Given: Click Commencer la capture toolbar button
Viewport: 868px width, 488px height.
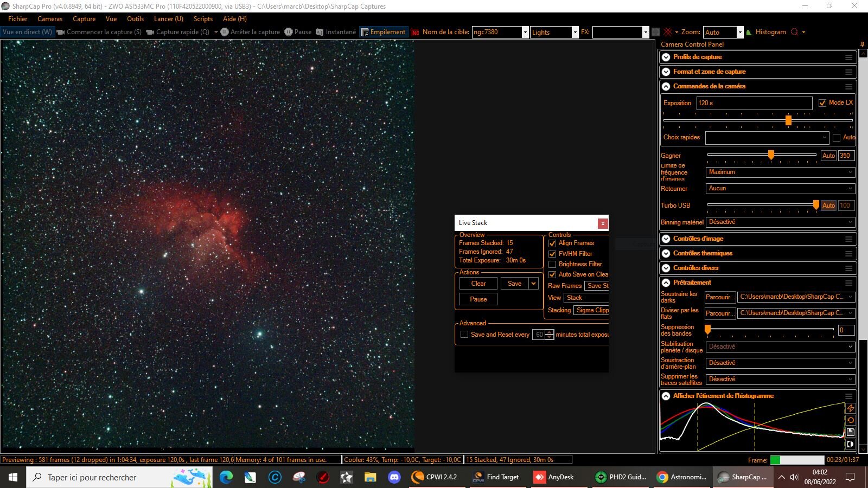Looking at the screenshot, I should pos(99,32).
